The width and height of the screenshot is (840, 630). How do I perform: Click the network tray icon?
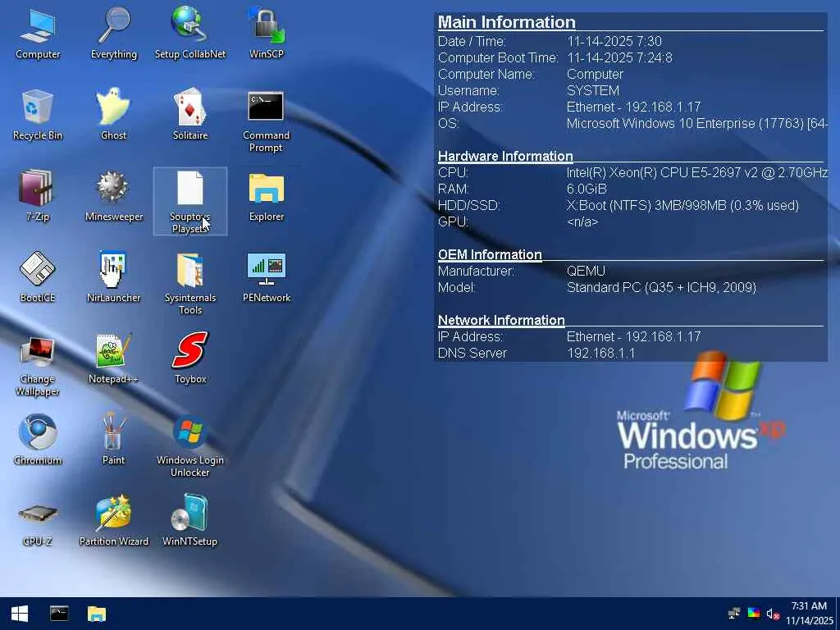734,614
